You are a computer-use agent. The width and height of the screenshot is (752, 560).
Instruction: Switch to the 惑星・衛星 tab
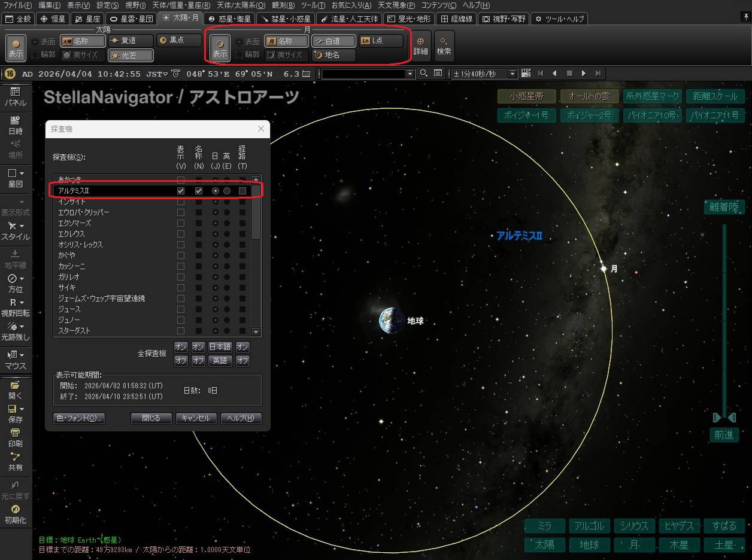230,19
